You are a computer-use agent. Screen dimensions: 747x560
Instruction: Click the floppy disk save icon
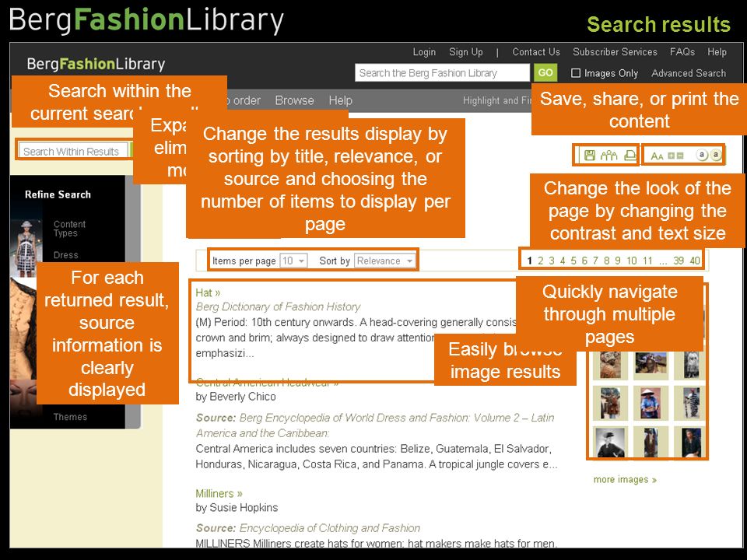coord(590,156)
